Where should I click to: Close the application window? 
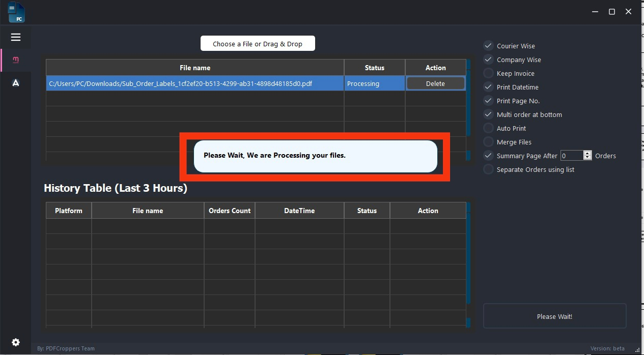[629, 12]
